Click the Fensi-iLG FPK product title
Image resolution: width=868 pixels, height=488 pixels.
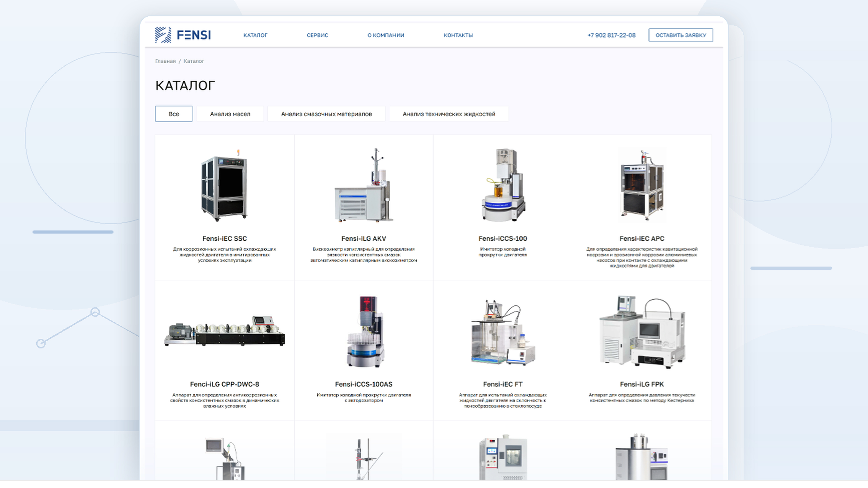(642, 384)
